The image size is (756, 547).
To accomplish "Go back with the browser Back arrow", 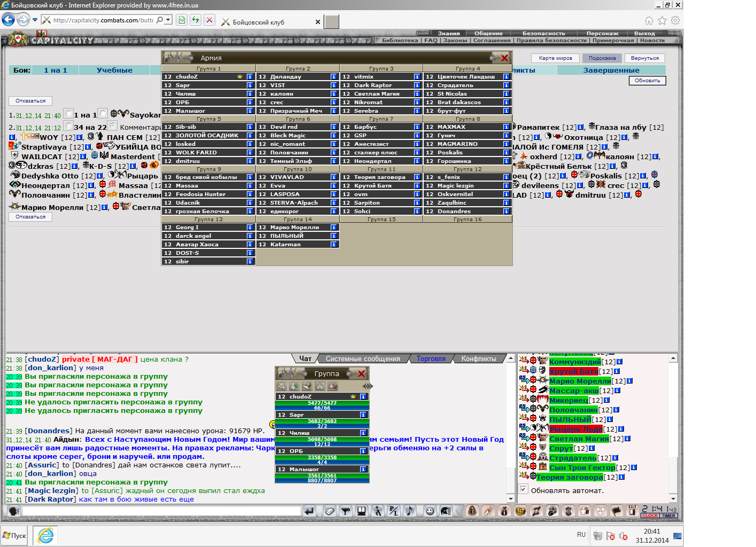I will pos(8,20).
